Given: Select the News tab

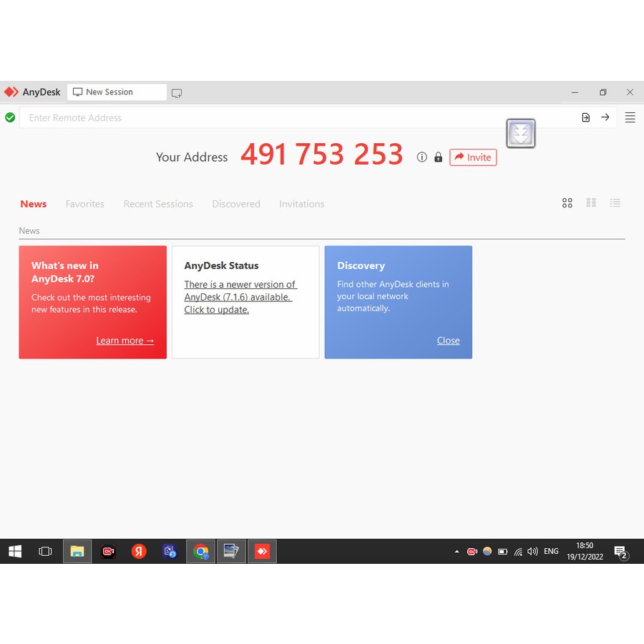Looking at the screenshot, I should [33, 204].
